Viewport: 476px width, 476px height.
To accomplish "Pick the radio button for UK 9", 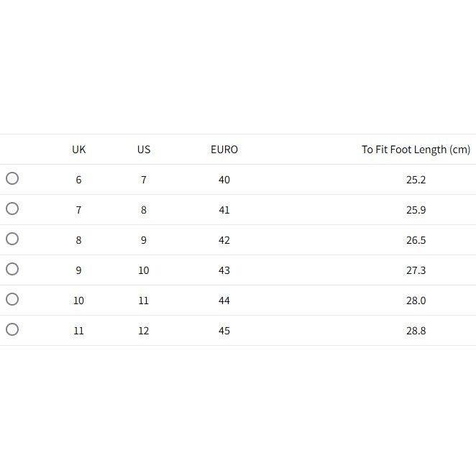I will coord(12,269).
